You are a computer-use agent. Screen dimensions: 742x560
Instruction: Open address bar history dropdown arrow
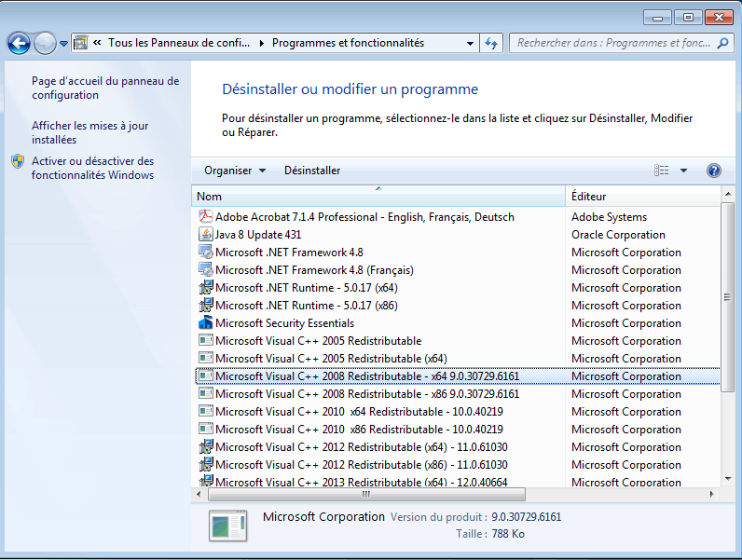pyautogui.click(x=470, y=43)
